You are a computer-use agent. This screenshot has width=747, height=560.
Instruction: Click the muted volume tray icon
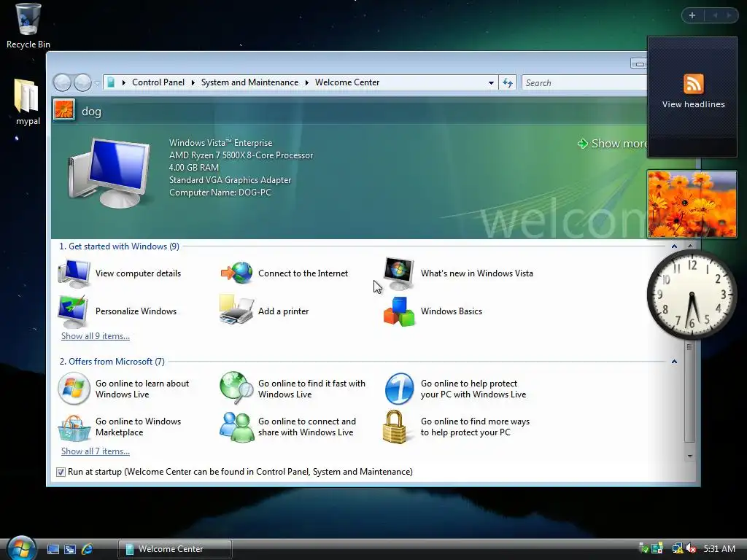click(691, 548)
